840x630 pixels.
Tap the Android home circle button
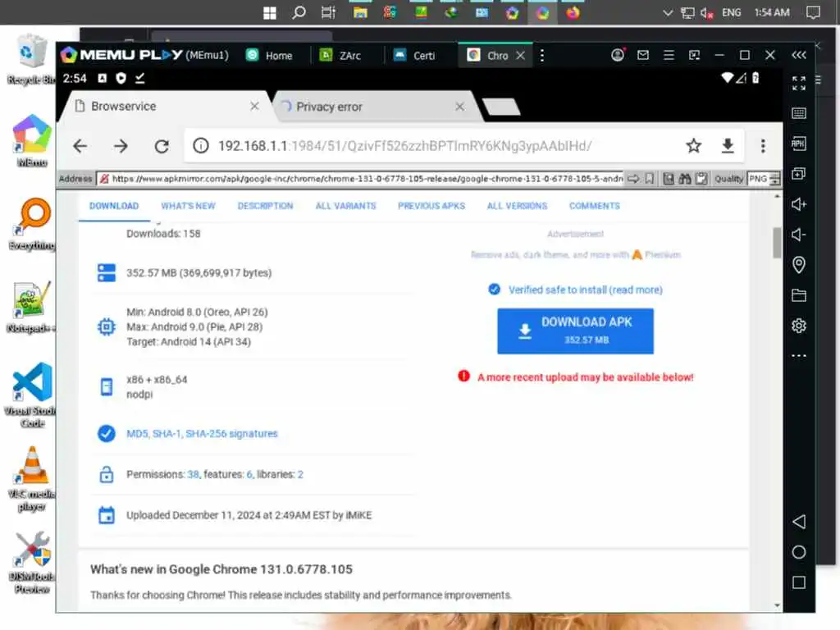pyautogui.click(x=798, y=552)
